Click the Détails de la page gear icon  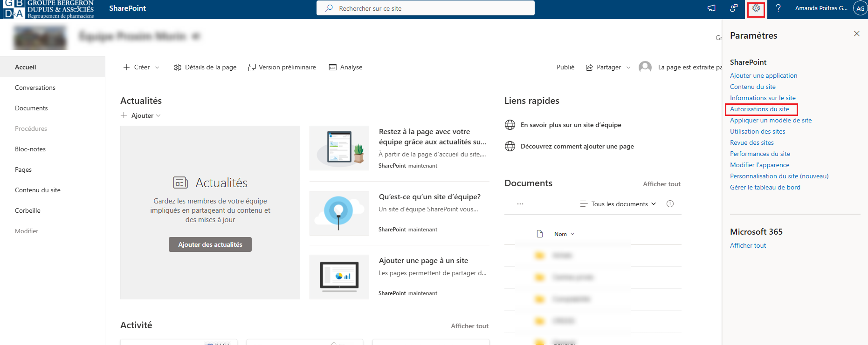coord(178,68)
